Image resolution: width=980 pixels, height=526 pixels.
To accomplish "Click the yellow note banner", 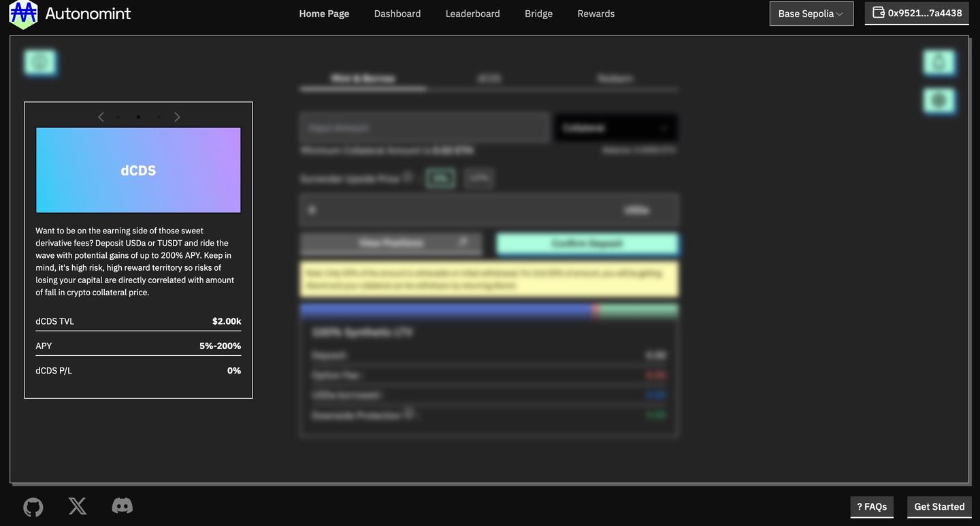I will point(489,279).
